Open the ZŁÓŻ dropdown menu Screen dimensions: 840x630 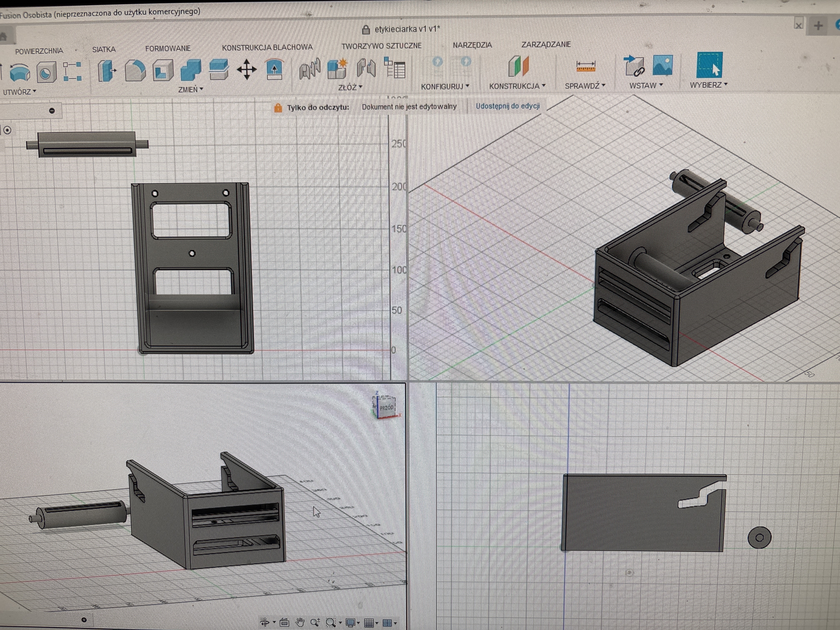[x=350, y=87]
